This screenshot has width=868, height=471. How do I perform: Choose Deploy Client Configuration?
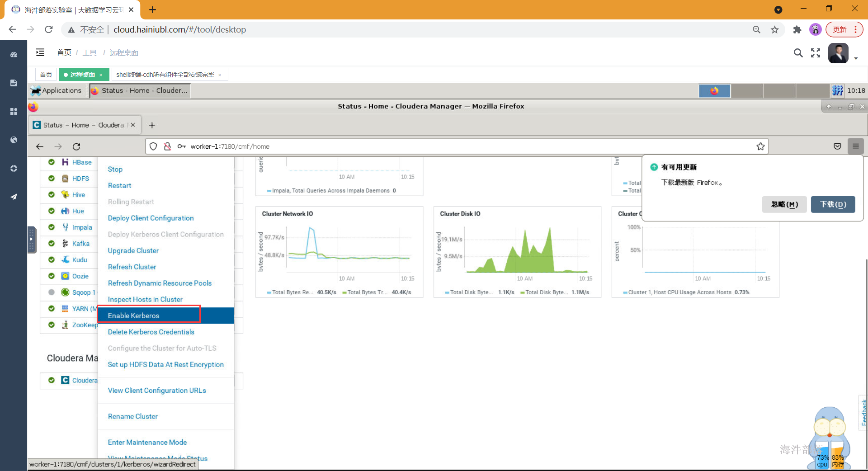tap(151, 218)
